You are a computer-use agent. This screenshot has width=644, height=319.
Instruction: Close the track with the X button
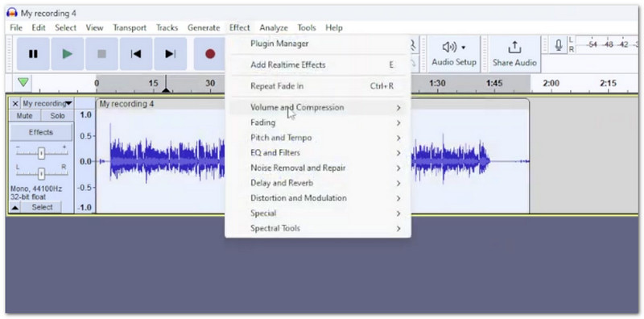[x=15, y=104]
